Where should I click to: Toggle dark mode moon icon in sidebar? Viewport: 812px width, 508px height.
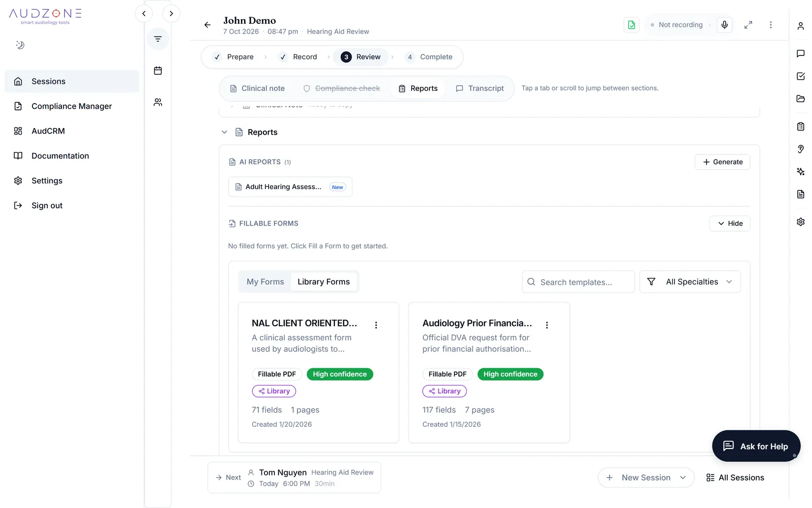coord(20,45)
